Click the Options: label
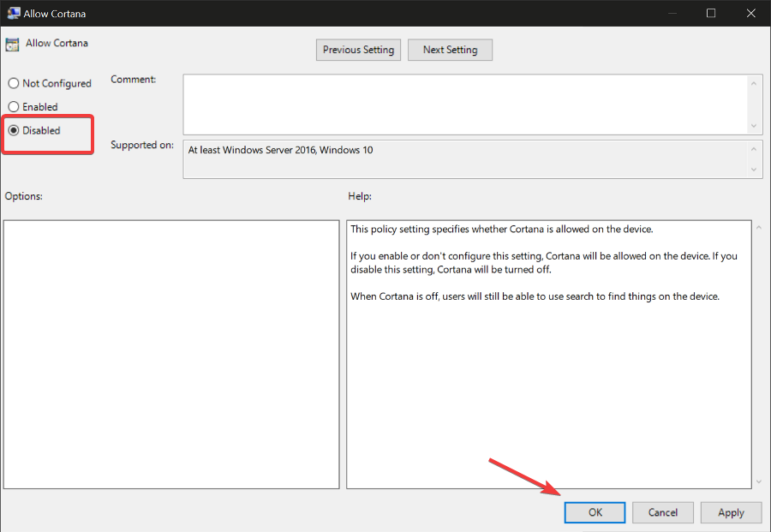Viewport: 771px width, 532px height. (24, 196)
